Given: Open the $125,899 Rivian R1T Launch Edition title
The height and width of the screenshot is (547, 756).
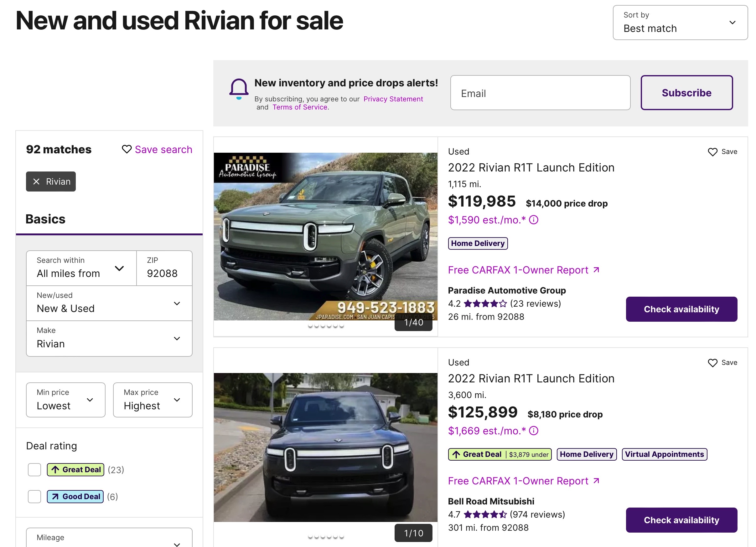Looking at the screenshot, I should click(531, 378).
